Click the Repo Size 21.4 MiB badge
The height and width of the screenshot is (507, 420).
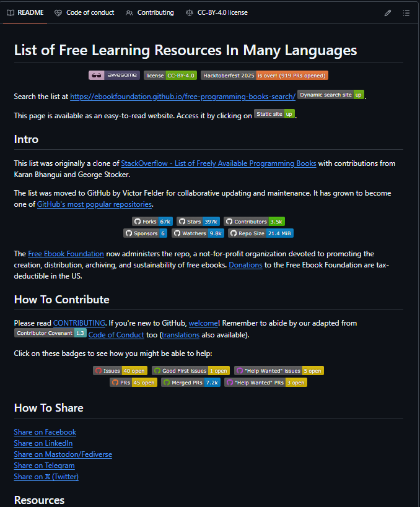pyautogui.click(x=261, y=233)
